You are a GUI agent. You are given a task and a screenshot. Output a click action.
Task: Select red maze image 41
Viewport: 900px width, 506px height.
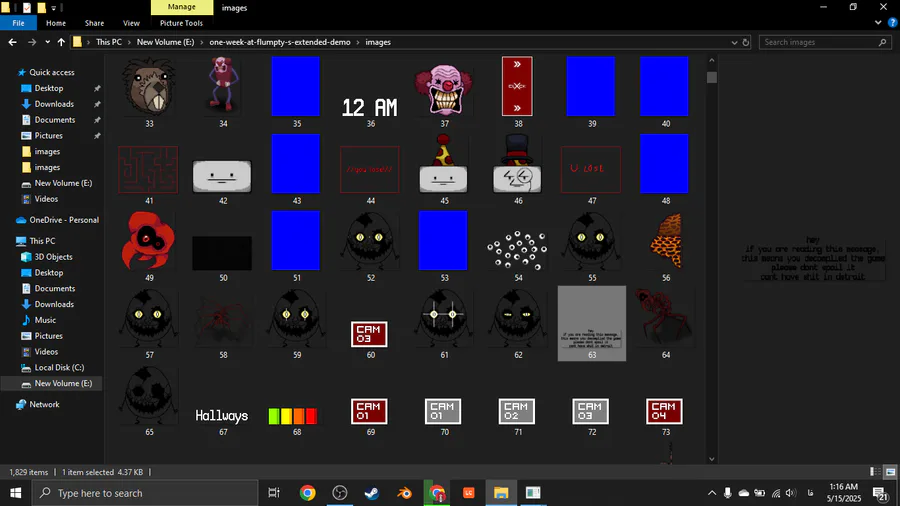pos(149,169)
